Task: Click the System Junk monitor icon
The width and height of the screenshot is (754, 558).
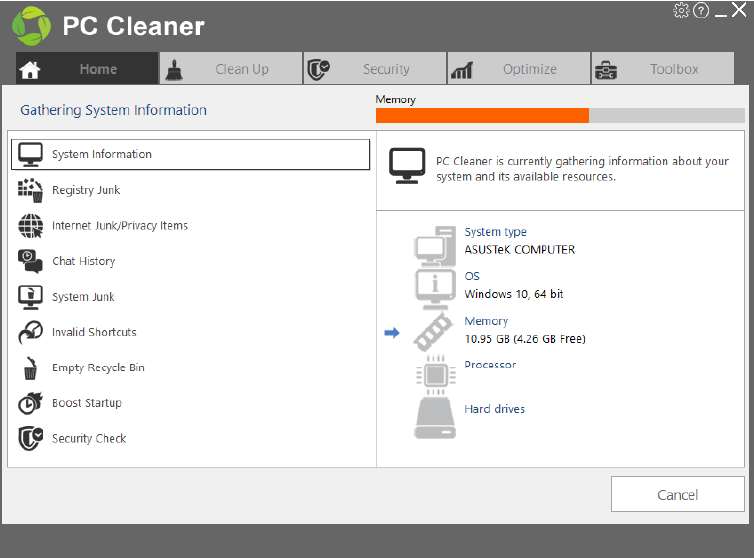Action: 30,297
